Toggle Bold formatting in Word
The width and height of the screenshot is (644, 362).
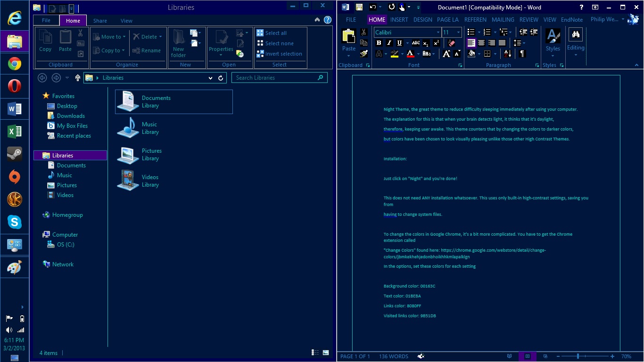coord(379,43)
